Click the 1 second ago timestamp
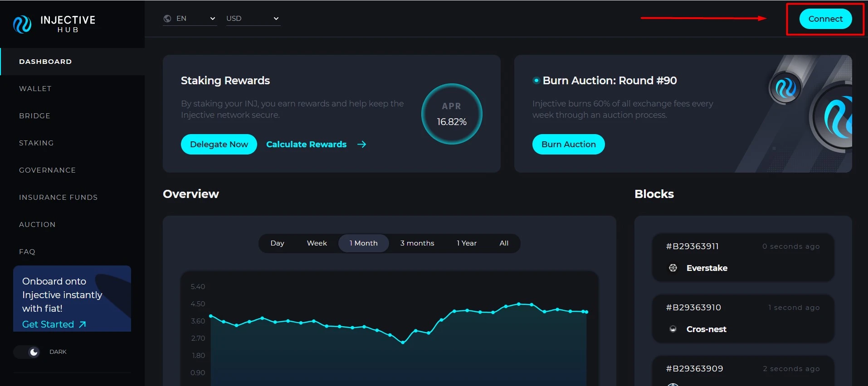This screenshot has width=868, height=386. [x=794, y=308]
